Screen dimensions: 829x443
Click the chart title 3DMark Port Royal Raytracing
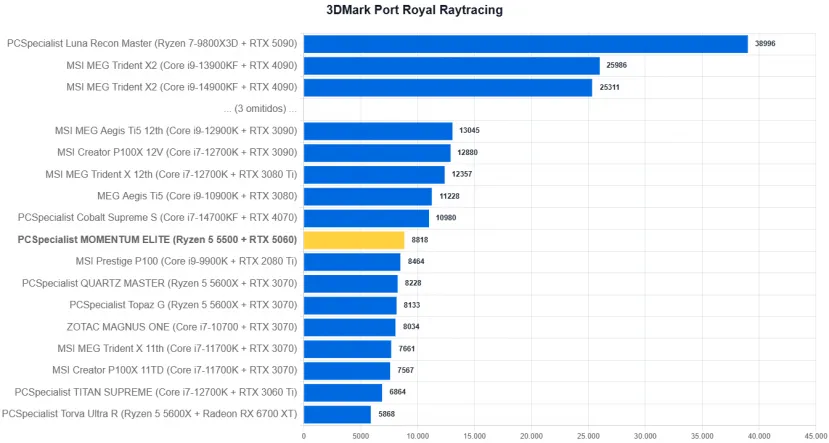414,10
